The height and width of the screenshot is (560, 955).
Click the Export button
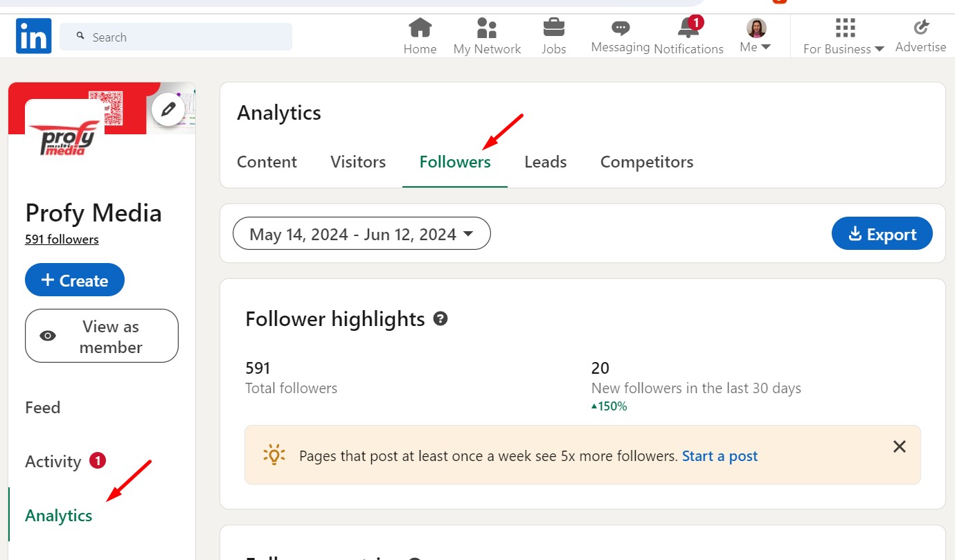click(x=882, y=234)
